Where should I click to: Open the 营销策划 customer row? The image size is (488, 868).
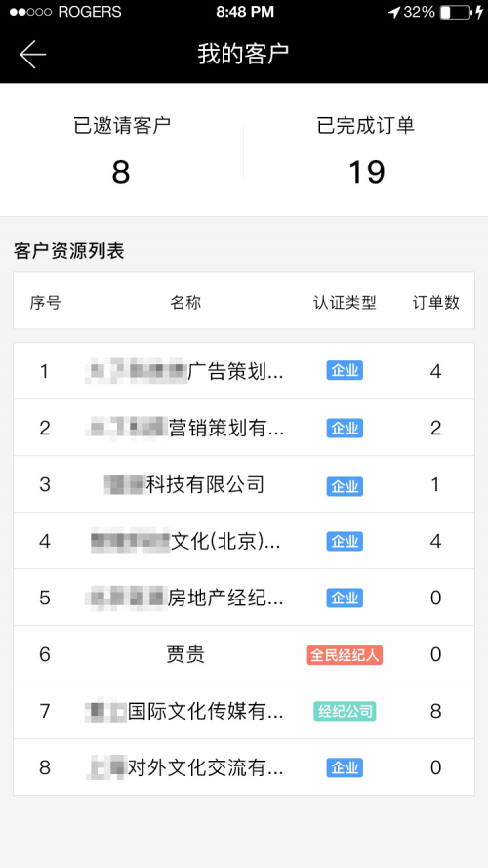pos(244,428)
